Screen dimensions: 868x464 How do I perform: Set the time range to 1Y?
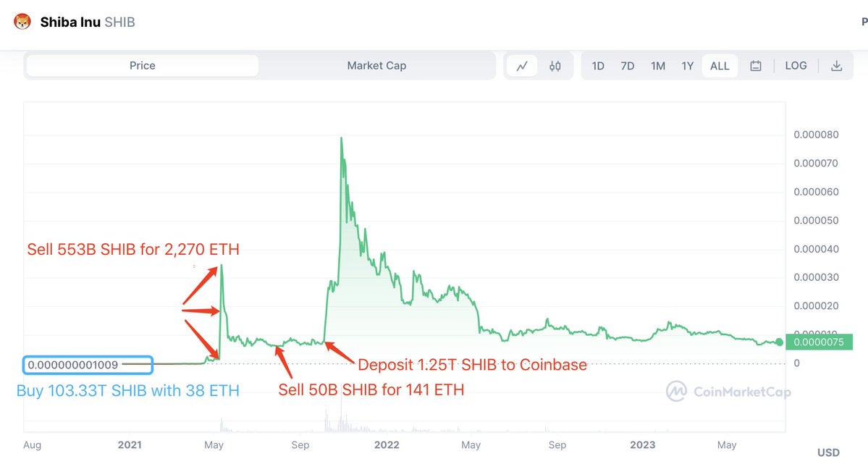(x=688, y=66)
